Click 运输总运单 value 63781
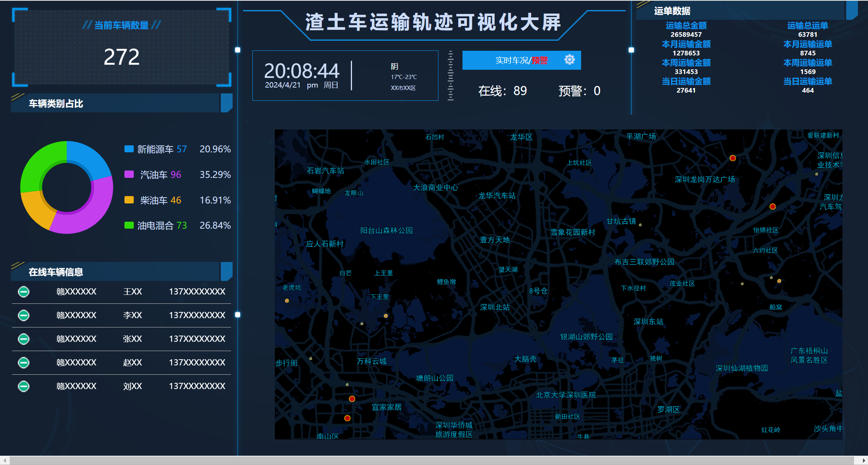868x465 pixels. pos(808,34)
